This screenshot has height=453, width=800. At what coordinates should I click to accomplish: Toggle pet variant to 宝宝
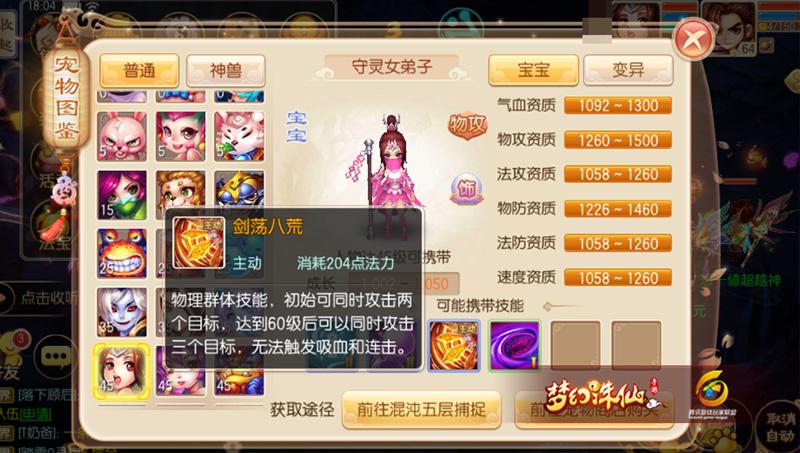[x=533, y=70]
